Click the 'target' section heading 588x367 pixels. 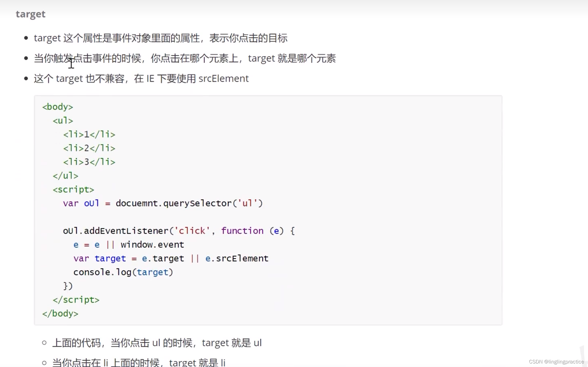pos(31,14)
